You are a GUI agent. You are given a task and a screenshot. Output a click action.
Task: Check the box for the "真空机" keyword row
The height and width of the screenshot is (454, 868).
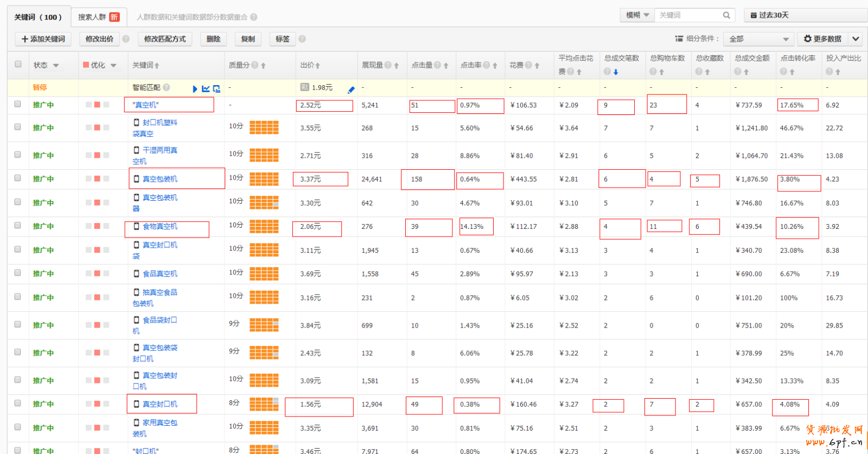click(18, 104)
